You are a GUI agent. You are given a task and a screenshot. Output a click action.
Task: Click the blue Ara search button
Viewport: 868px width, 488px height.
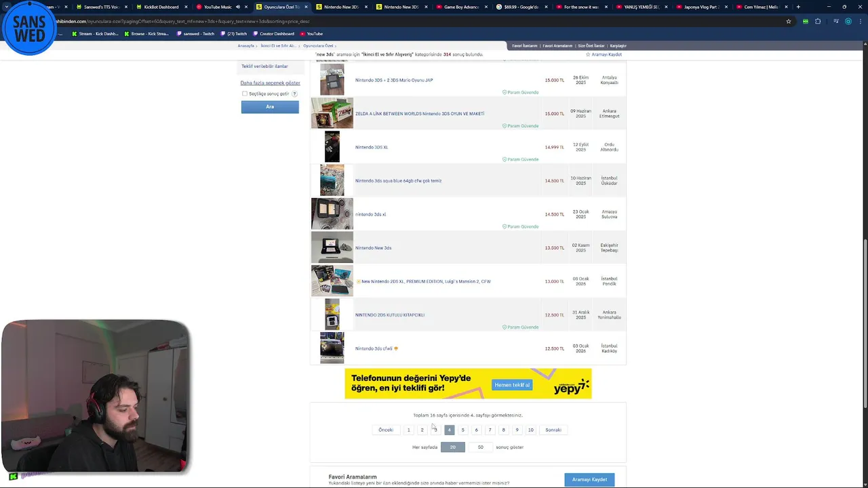pos(270,106)
